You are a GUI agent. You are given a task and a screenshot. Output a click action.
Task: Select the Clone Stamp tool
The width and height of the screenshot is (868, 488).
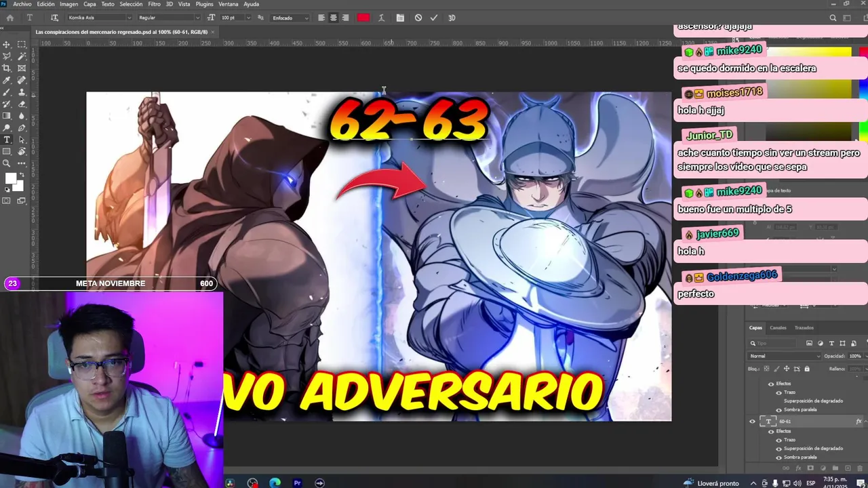[x=22, y=92]
